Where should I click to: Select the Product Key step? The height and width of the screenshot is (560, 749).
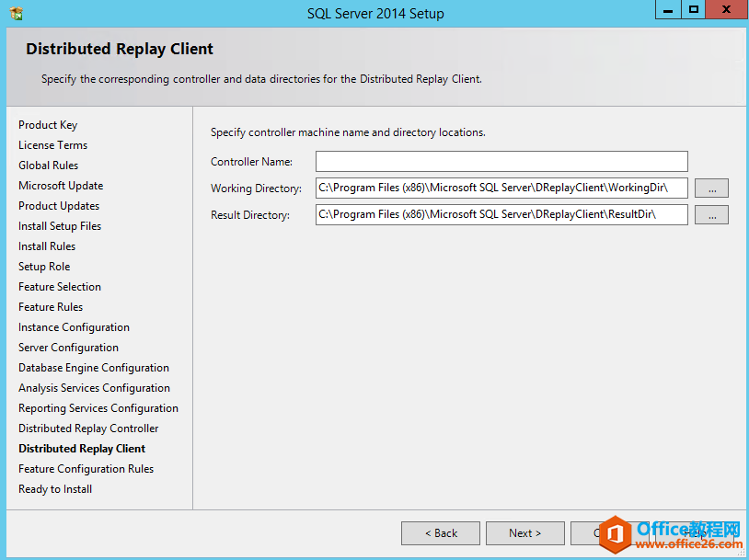click(48, 125)
